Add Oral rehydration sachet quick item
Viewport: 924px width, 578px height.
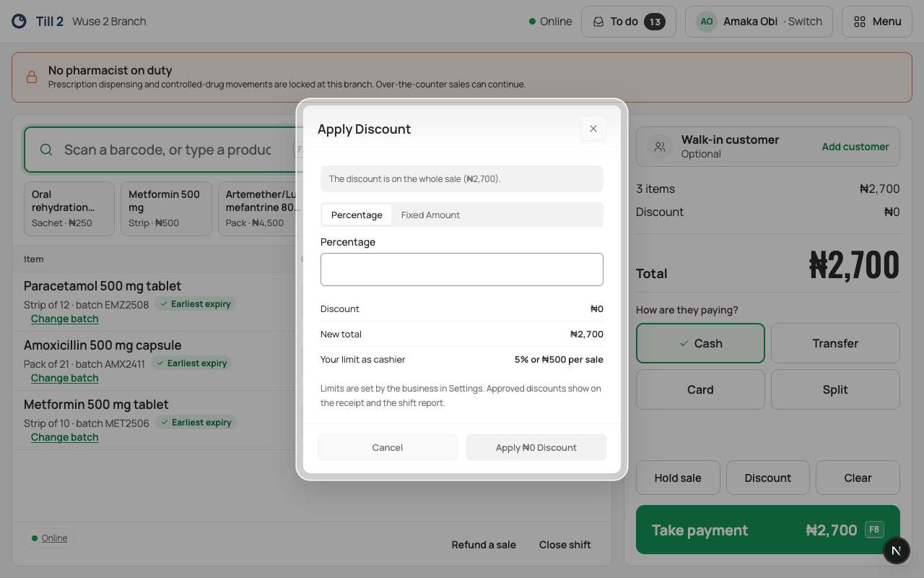69,208
